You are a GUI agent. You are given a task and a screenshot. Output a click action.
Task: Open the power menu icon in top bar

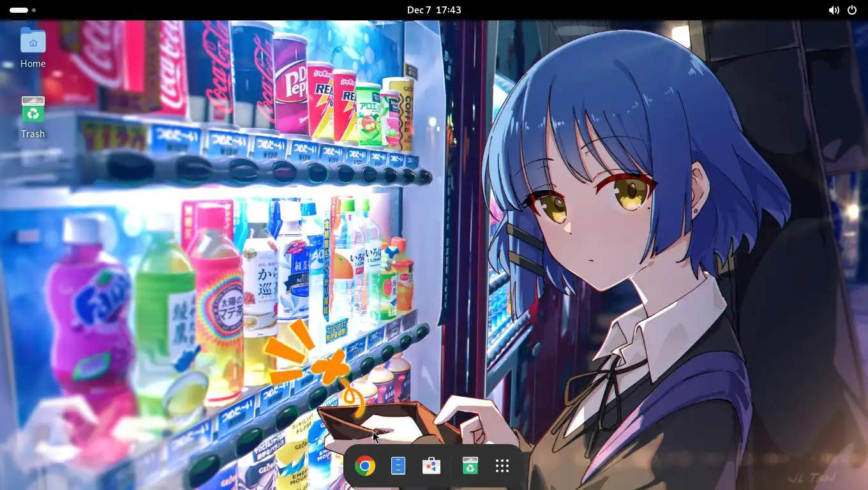tap(852, 10)
